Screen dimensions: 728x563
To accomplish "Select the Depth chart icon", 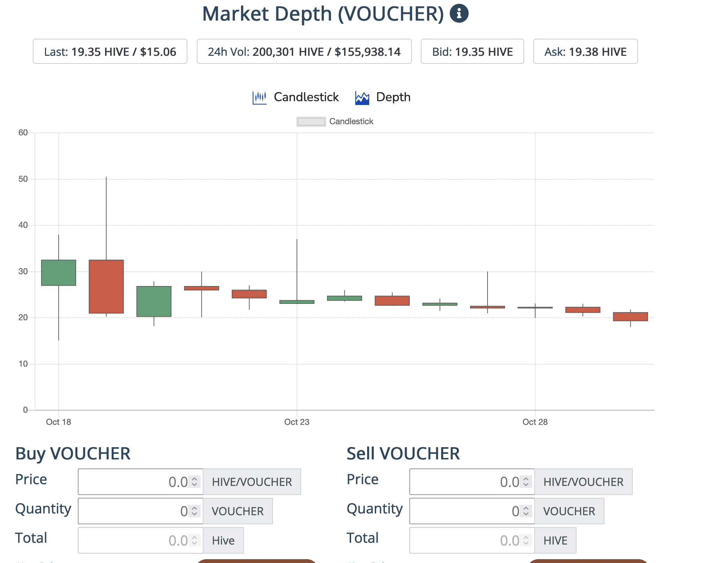I will point(362,98).
